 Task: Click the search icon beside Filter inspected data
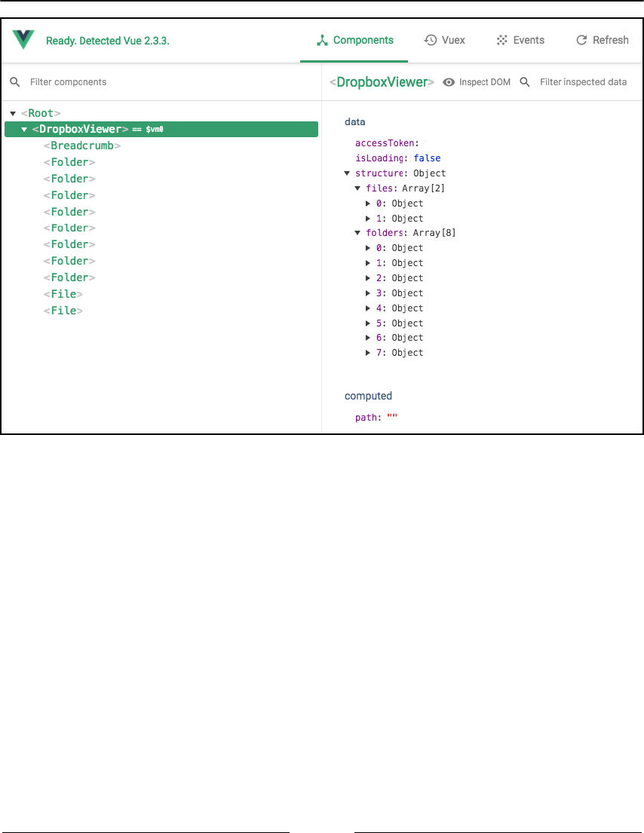524,82
